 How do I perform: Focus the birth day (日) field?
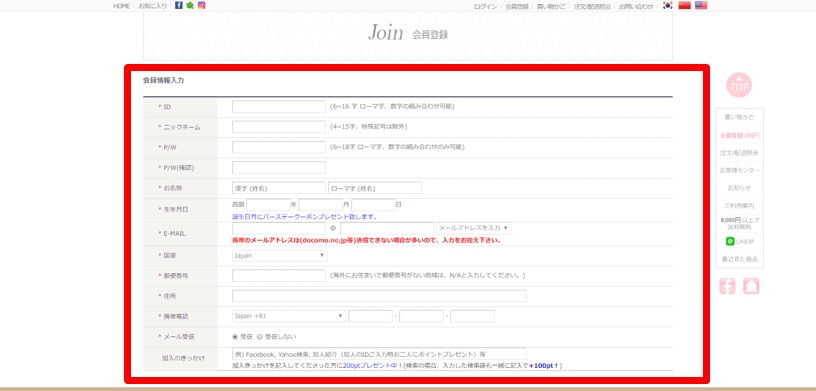[373, 205]
